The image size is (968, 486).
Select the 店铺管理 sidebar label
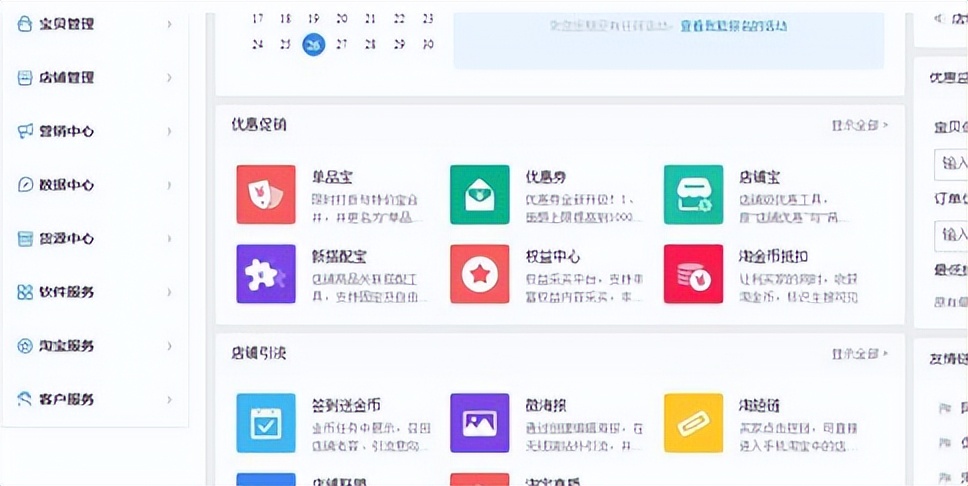[67, 78]
